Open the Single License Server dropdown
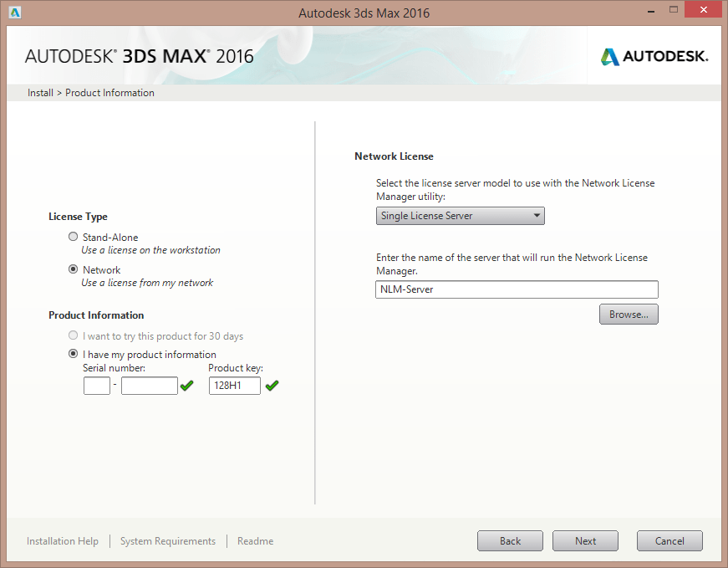Image resolution: width=728 pixels, height=568 pixels. 460,216
